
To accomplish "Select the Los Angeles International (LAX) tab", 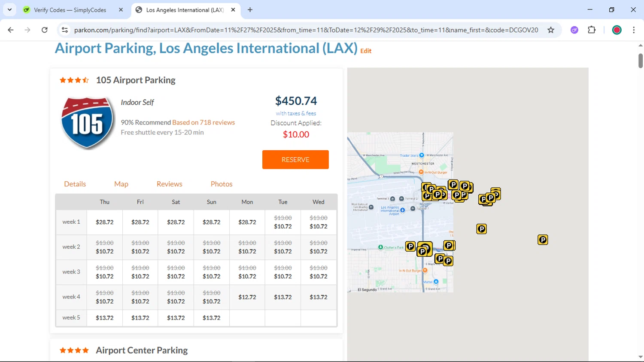I will (185, 10).
